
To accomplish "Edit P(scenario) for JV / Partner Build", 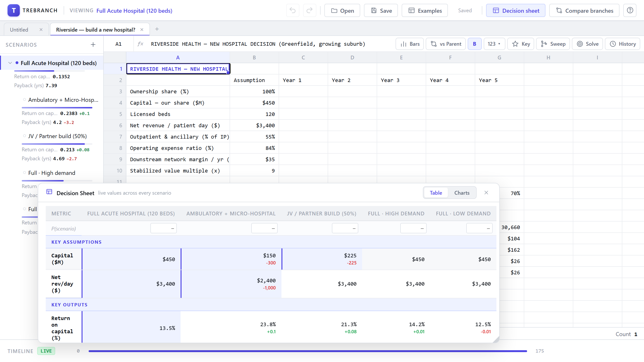I will [x=345, y=228].
